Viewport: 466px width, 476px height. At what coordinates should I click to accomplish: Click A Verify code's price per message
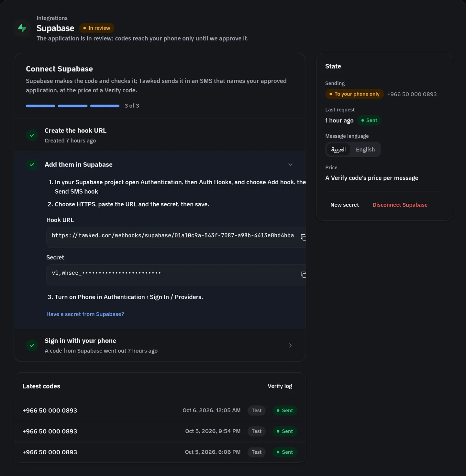(372, 178)
